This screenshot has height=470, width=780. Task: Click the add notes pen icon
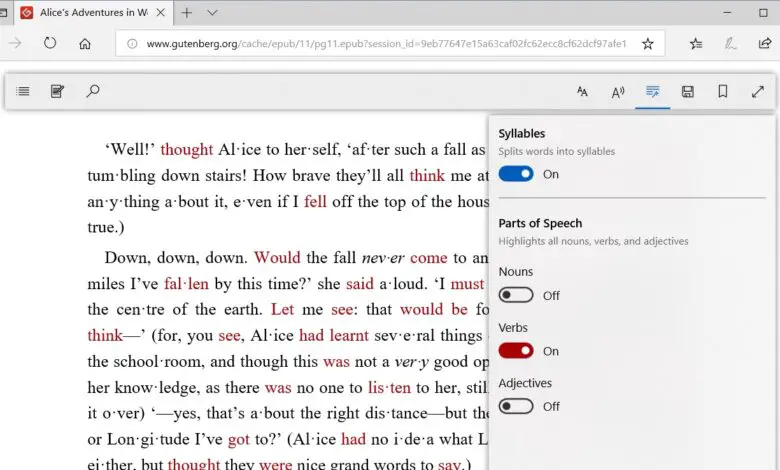coord(730,44)
